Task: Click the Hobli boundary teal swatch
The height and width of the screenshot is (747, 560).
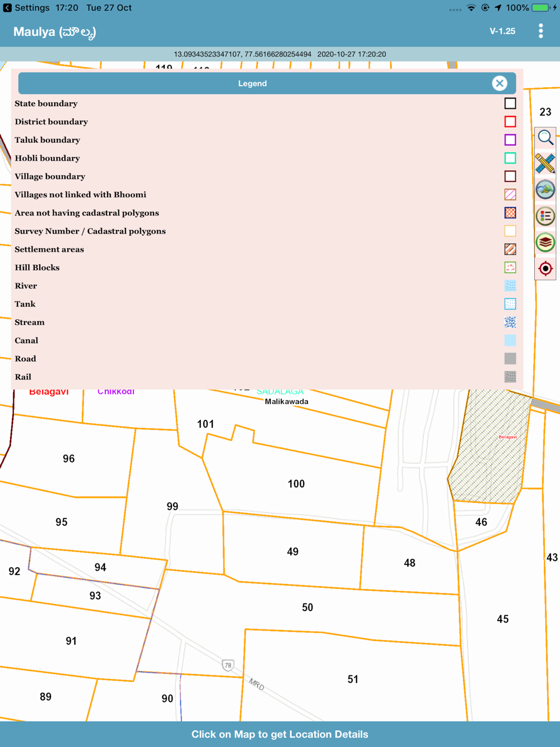Action: (x=510, y=158)
